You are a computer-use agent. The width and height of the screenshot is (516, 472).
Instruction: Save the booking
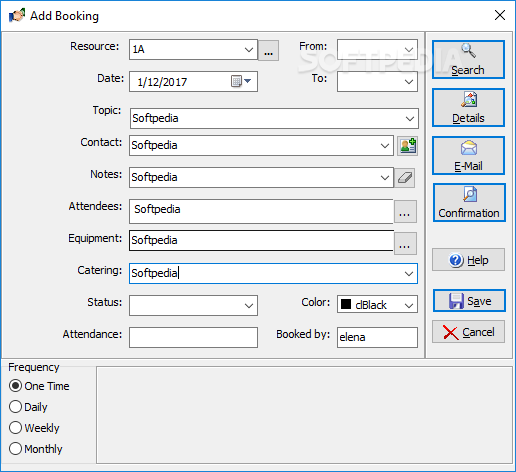coord(469,301)
